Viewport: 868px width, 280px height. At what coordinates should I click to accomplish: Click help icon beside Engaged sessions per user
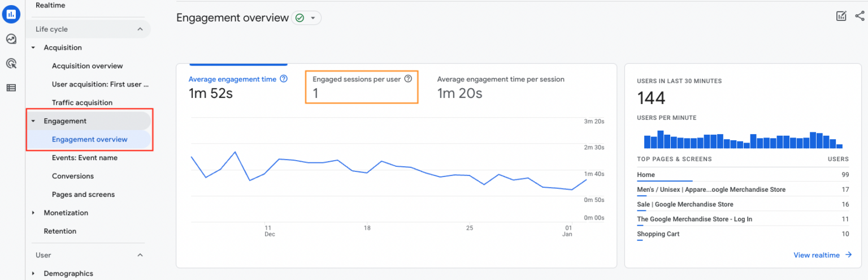pos(408,79)
